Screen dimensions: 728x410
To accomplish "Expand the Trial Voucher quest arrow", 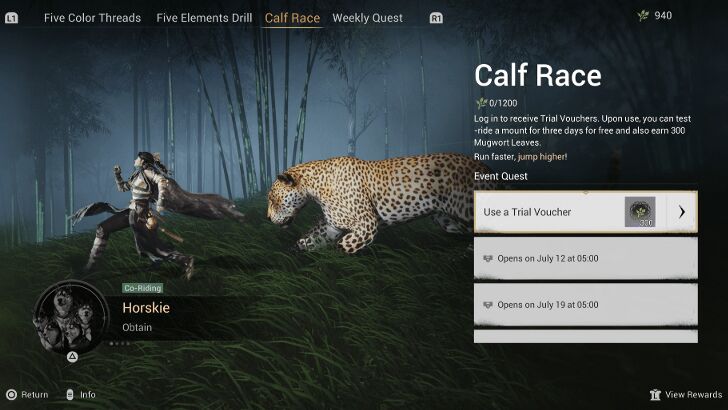I will point(682,212).
